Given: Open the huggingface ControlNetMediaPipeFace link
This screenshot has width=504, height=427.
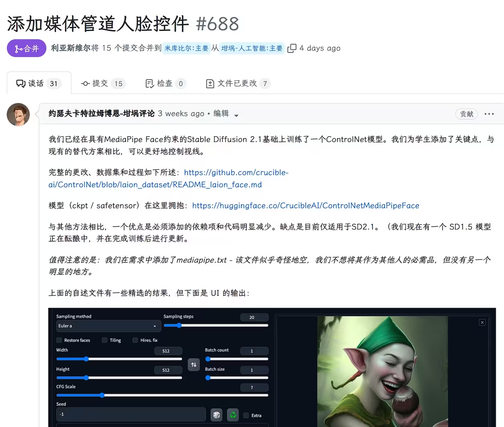Looking at the screenshot, I should [x=306, y=206].
